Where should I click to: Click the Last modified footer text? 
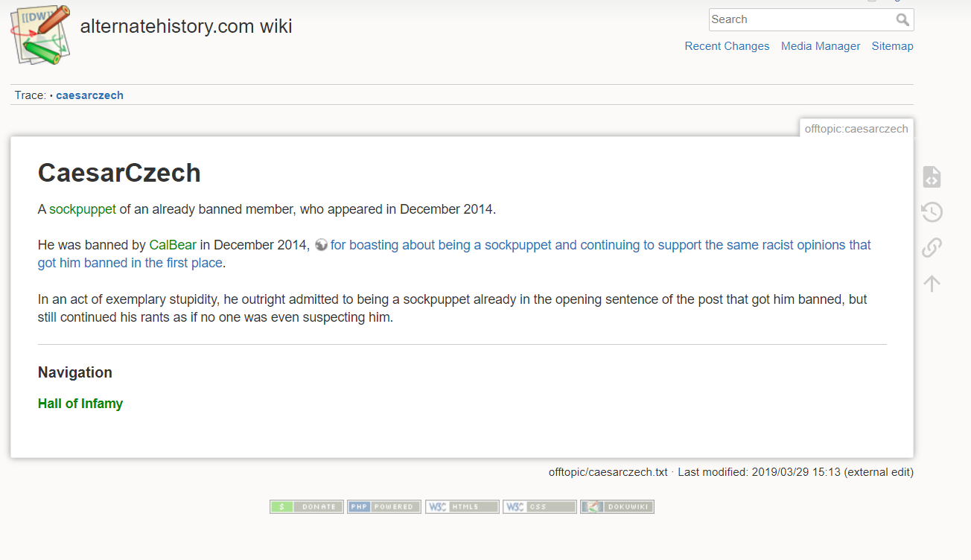pos(795,472)
